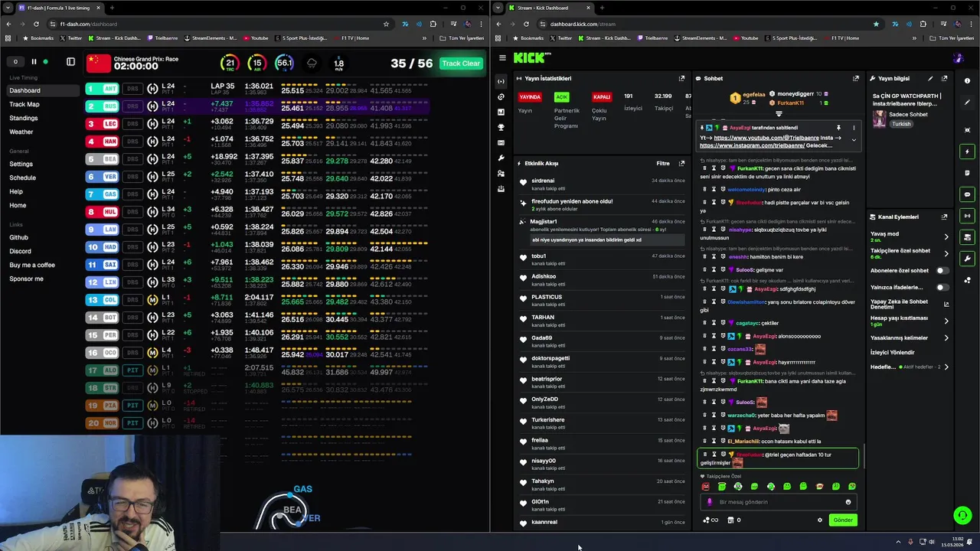Click the red angry emote in quick emotes
The height and width of the screenshot is (551, 980).
pos(705,486)
